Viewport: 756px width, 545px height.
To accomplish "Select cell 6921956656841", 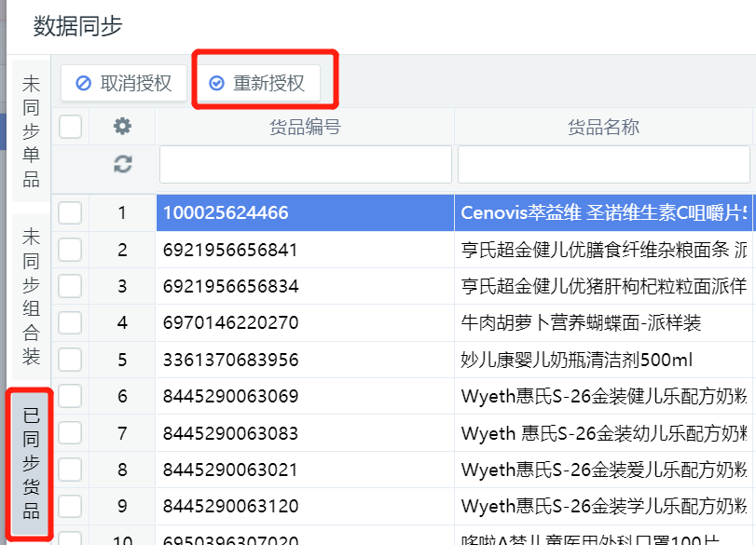I will tap(305, 250).
